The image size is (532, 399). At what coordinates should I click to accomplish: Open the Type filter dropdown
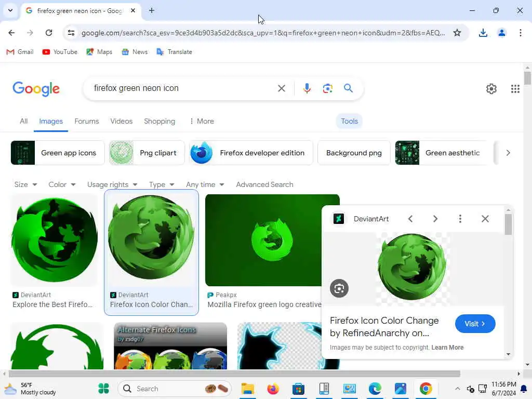[x=162, y=184]
